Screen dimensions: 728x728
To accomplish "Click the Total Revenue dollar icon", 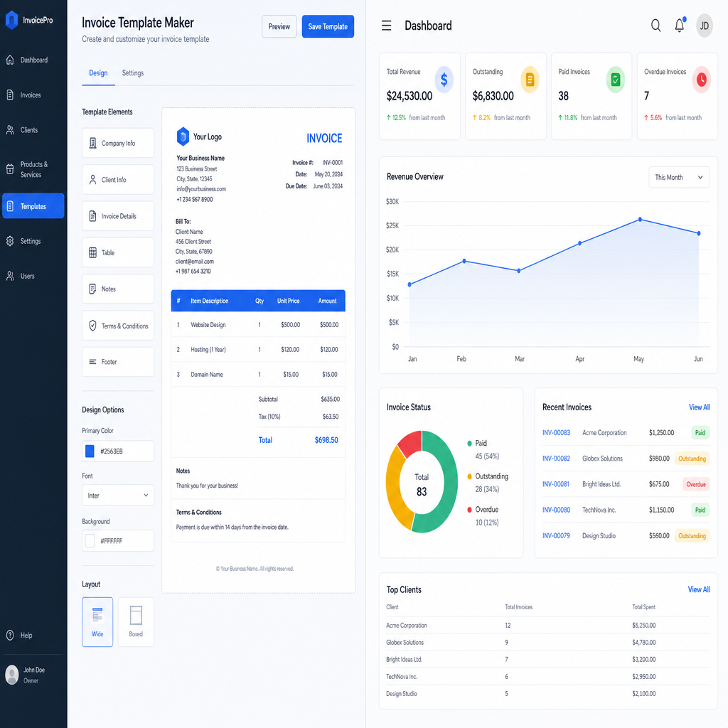I will pos(444,80).
